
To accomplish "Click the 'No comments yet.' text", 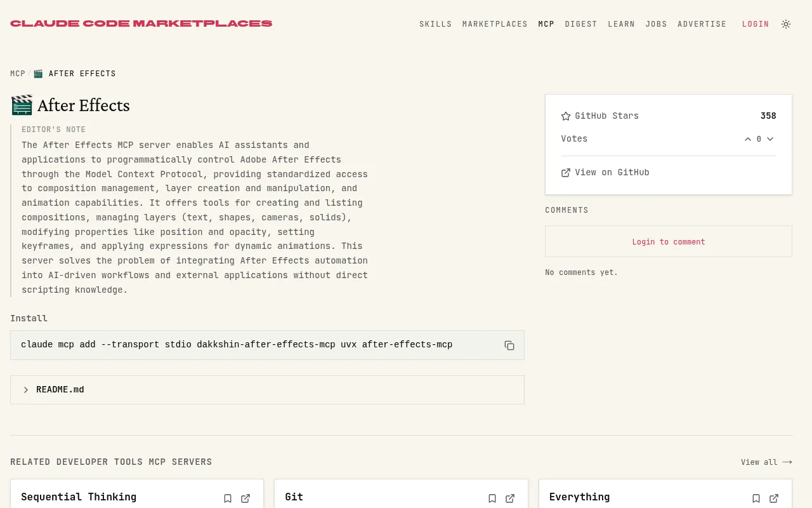I will pos(581,272).
